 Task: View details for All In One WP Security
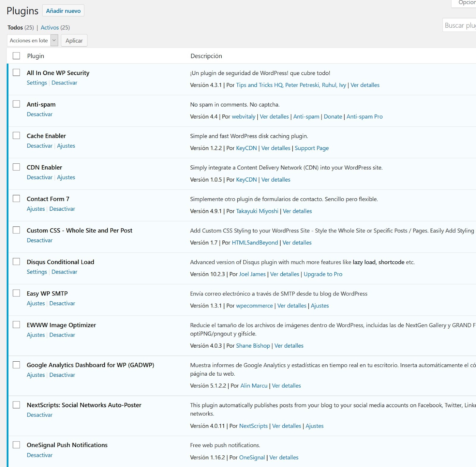click(x=365, y=85)
